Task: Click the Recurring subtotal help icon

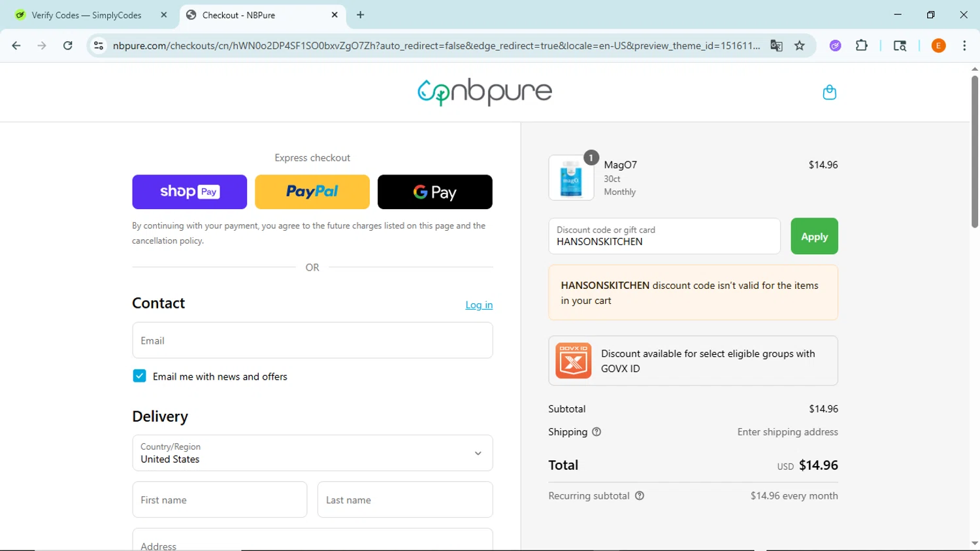Action: point(640,496)
